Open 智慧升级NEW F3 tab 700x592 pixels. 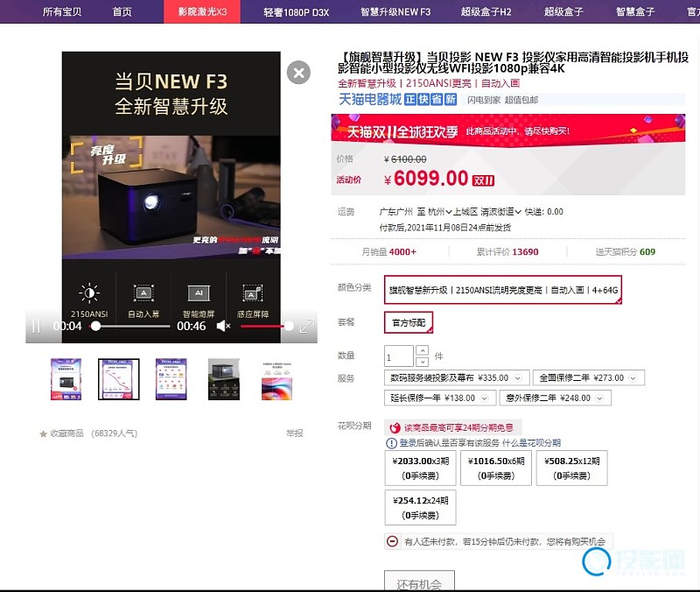click(395, 12)
